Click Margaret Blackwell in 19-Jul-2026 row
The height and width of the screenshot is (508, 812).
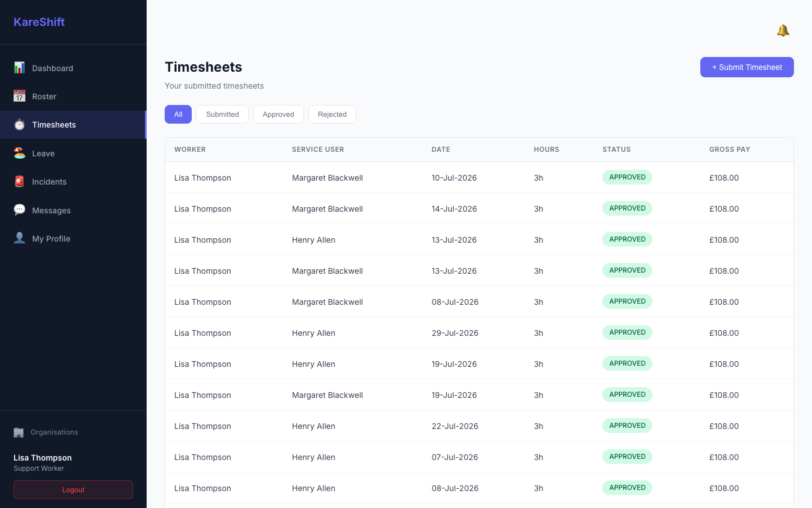[328, 395]
